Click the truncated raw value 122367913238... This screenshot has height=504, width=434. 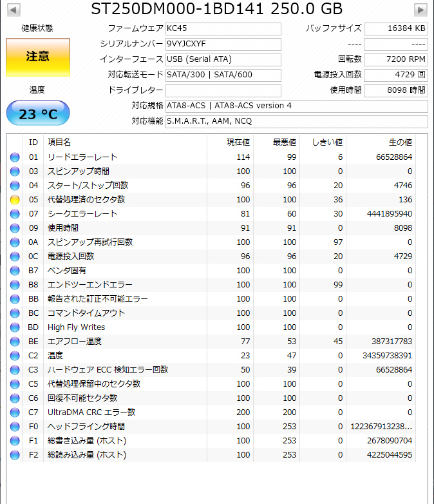tap(381, 427)
